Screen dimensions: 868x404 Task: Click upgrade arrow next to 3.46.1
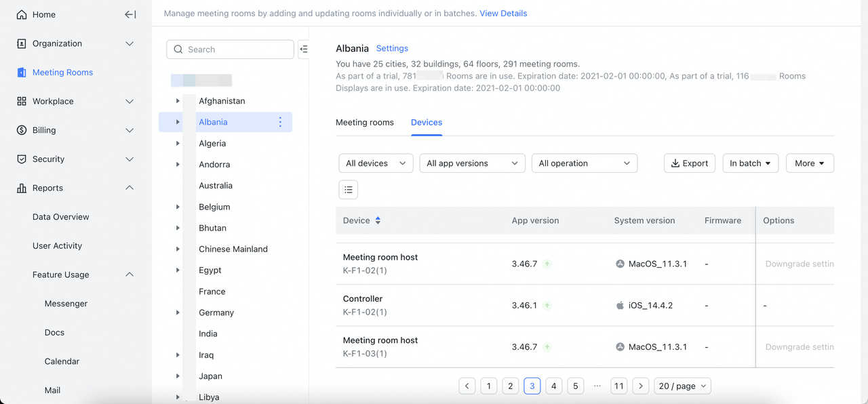(547, 306)
